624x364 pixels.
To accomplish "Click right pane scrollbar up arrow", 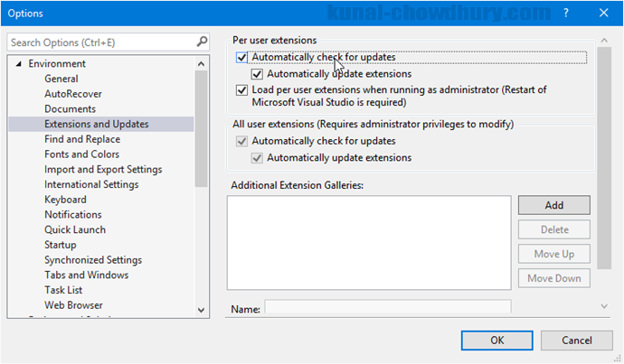I will 604,40.
